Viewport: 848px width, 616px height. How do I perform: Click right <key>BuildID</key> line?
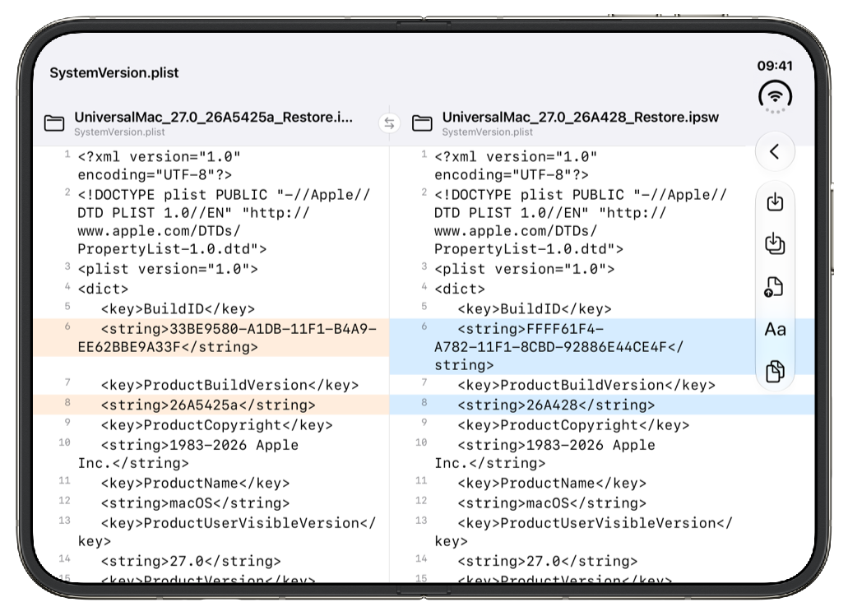click(x=535, y=308)
